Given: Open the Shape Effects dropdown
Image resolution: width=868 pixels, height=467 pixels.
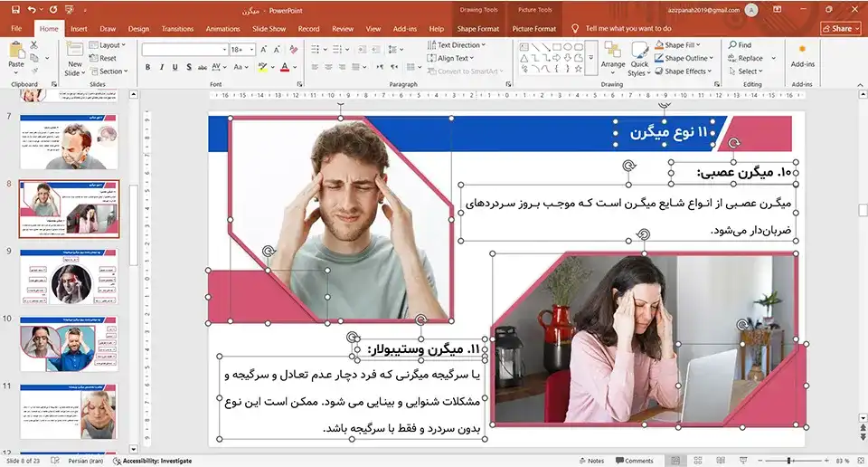Looking at the screenshot, I should click(x=684, y=71).
